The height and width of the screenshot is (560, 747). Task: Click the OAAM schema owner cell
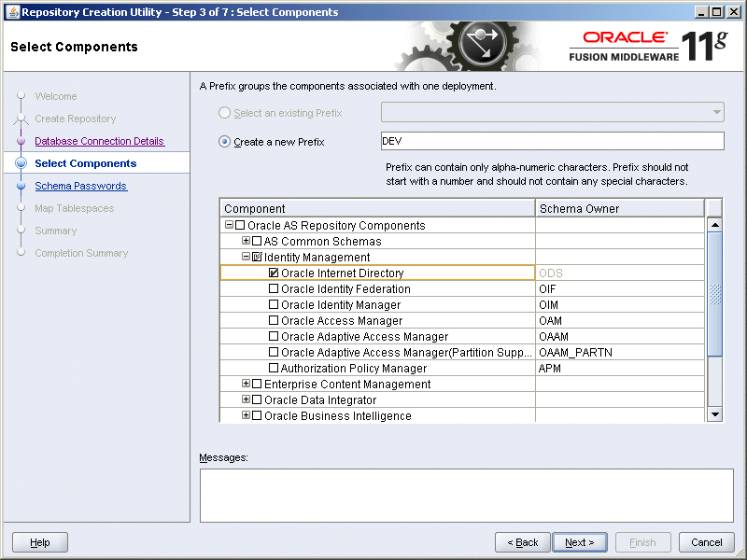pyautogui.click(x=620, y=336)
